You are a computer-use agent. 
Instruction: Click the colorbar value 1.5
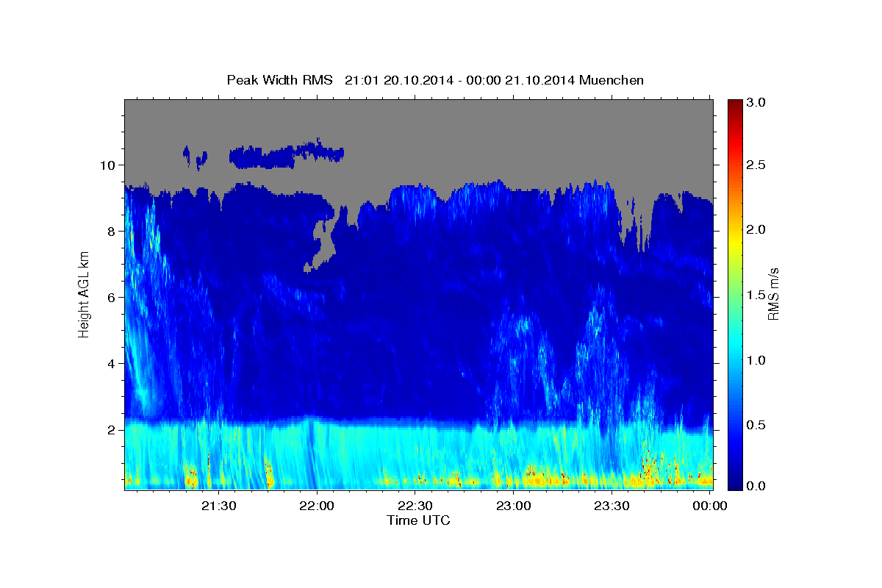click(757, 295)
